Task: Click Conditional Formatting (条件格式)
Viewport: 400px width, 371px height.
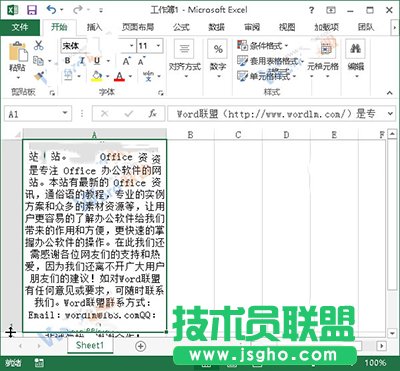Action: 263,46
